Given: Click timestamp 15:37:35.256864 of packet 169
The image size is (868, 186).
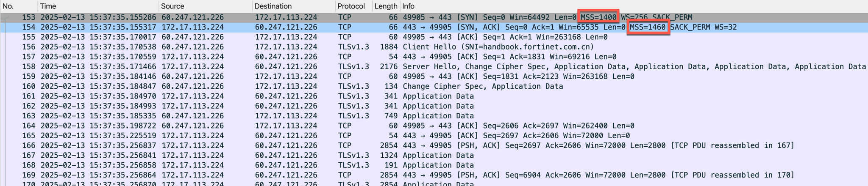Looking at the screenshot, I should tap(123, 175).
